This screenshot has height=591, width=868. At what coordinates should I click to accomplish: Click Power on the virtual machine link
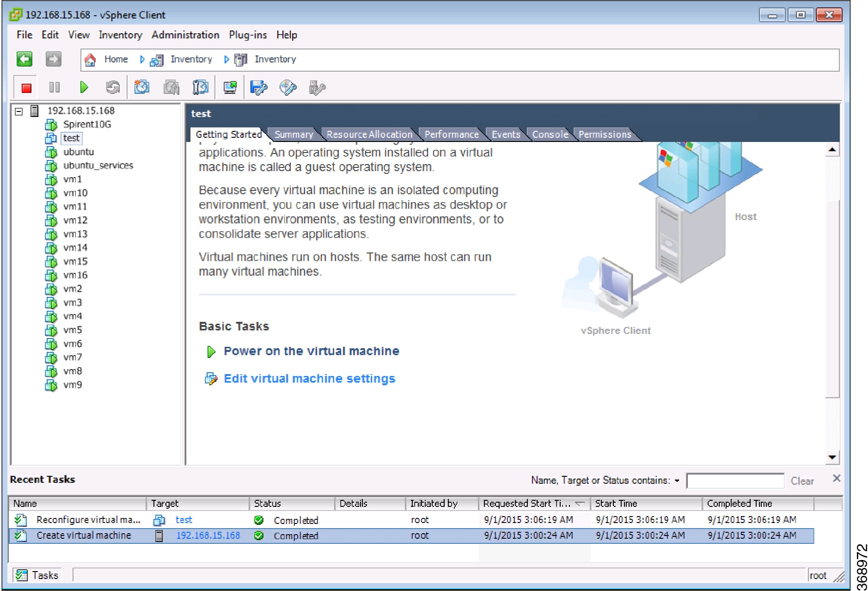pos(312,351)
